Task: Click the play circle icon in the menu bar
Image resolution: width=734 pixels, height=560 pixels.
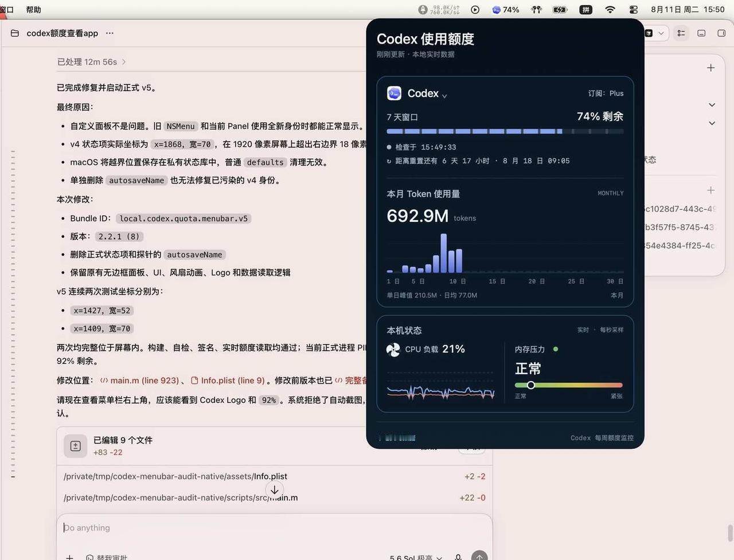Action: coord(475,9)
